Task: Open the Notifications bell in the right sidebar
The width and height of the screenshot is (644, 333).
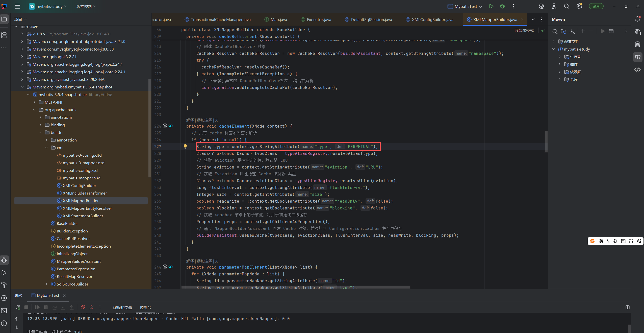Action: (x=637, y=19)
